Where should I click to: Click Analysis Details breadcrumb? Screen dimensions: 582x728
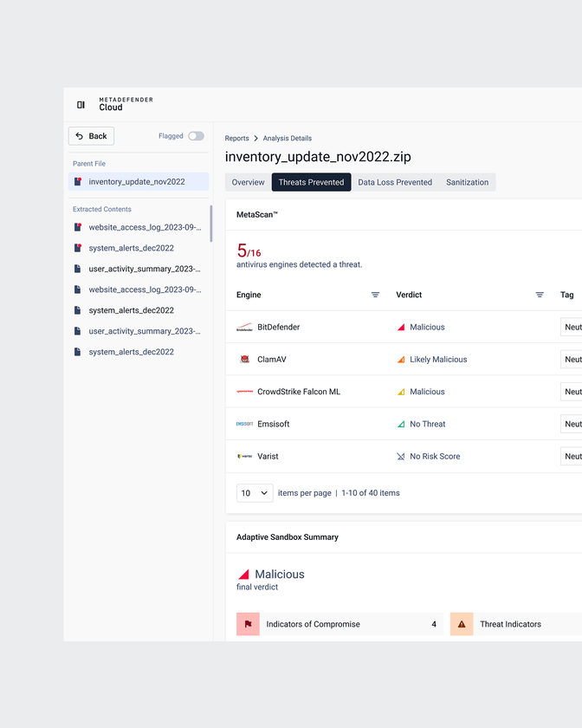[288, 139]
